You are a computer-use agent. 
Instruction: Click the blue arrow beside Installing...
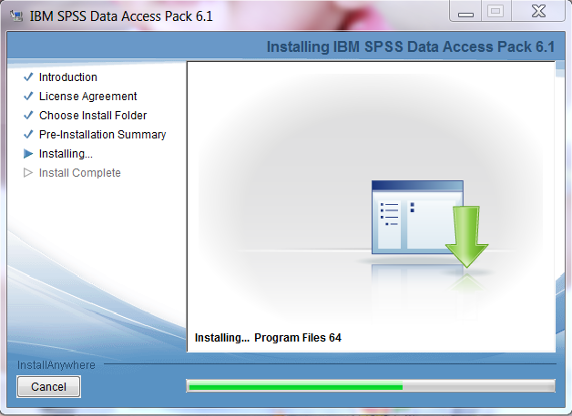point(28,154)
